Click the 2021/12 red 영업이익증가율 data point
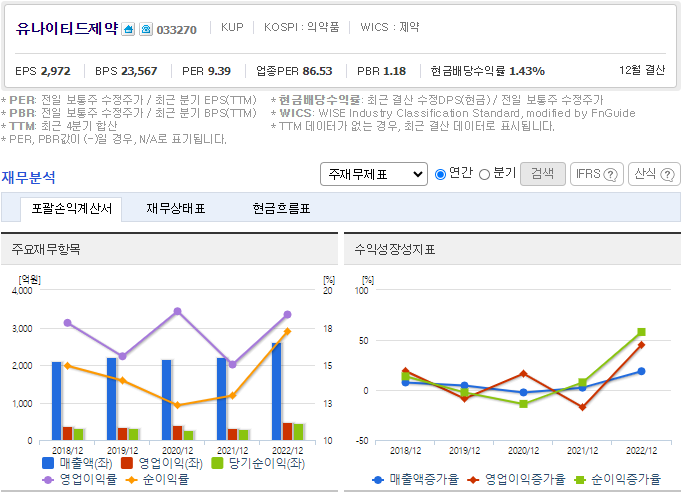This screenshot has height=498, width=690. coord(583,407)
